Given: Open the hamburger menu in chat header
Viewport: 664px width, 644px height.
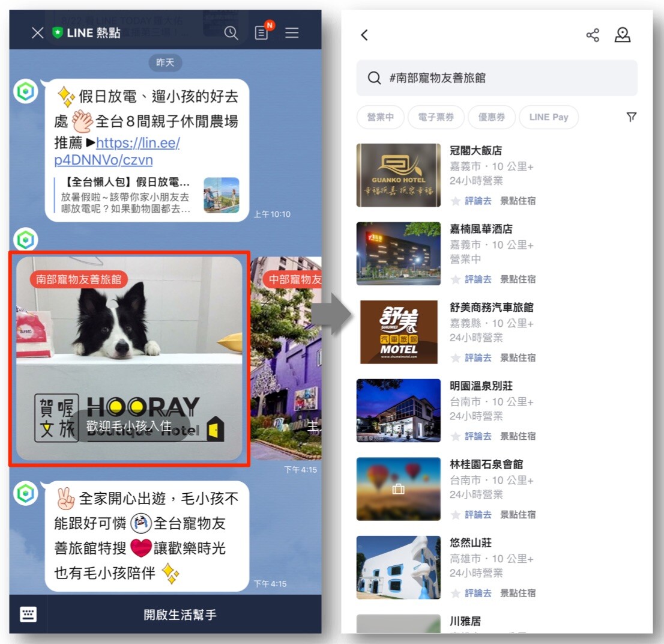Looking at the screenshot, I should coord(292,32).
